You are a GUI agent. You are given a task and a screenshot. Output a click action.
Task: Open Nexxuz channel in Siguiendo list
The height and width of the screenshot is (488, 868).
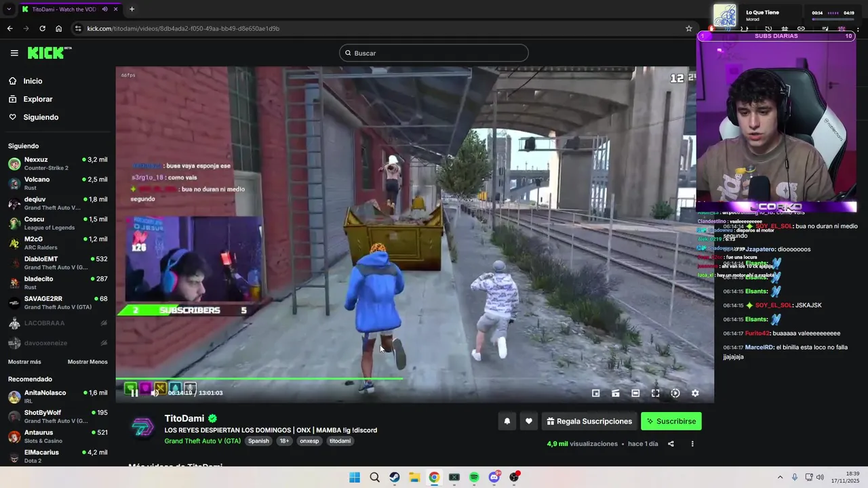click(58, 163)
